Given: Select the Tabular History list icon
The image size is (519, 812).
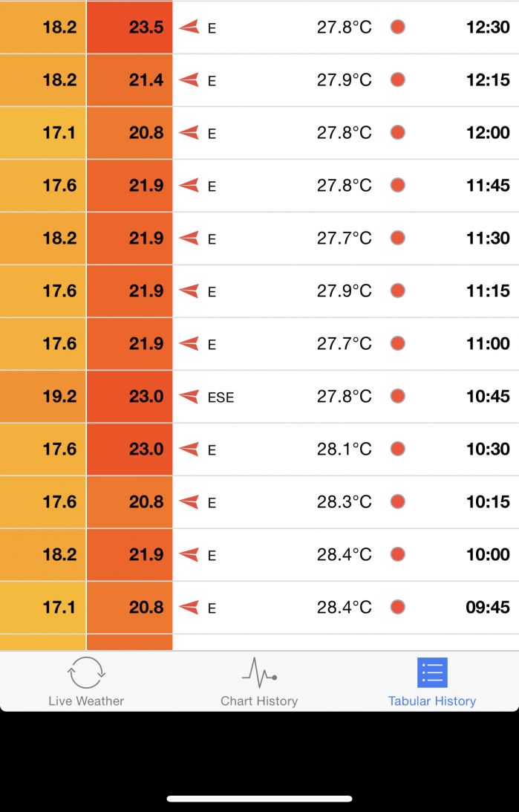Looking at the screenshot, I should point(431,673).
